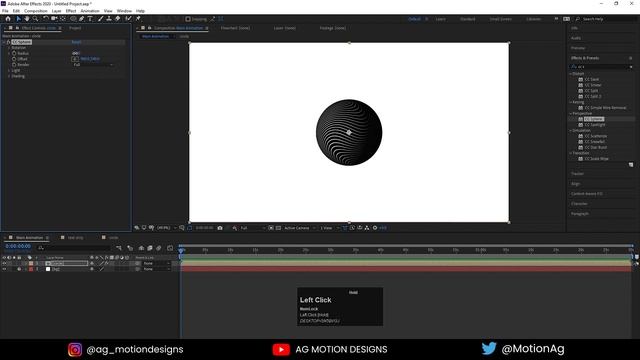This screenshot has height=360, width=640.
Task: Toggle the Render stopwatch
Action: tap(14, 64)
